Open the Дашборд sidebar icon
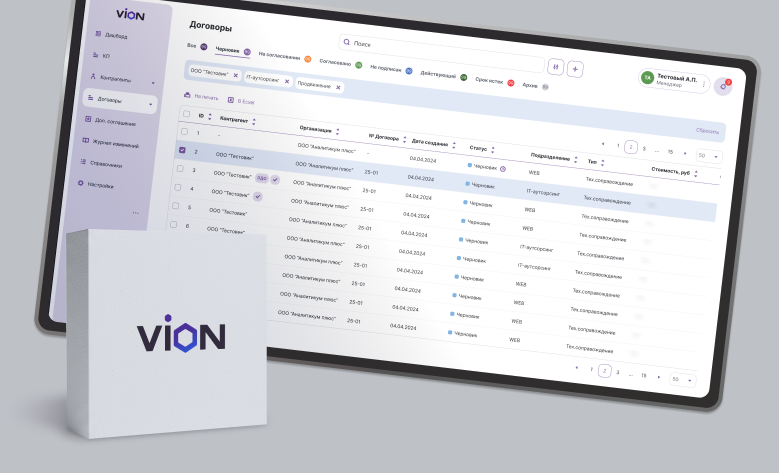The width and height of the screenshot is (779, 473). tap(98, 34)
